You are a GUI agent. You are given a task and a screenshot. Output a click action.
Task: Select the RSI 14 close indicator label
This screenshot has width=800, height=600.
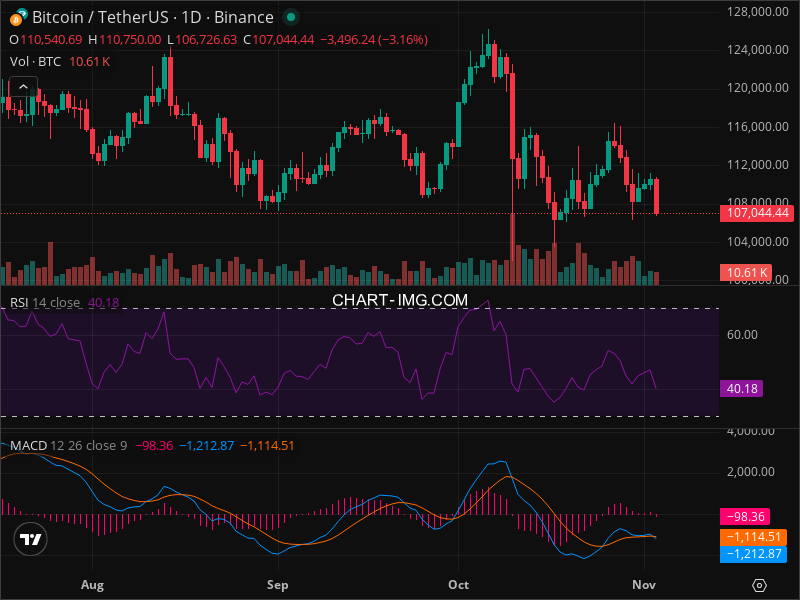[x=46, y=303]
